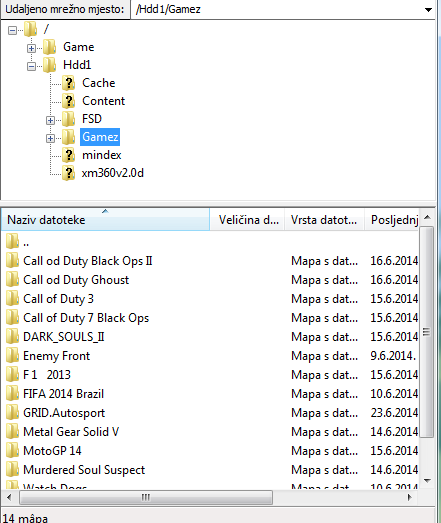Open the remote path dropdown arrow
Viewport: 441px width, 523px height.
pos(428,10)
